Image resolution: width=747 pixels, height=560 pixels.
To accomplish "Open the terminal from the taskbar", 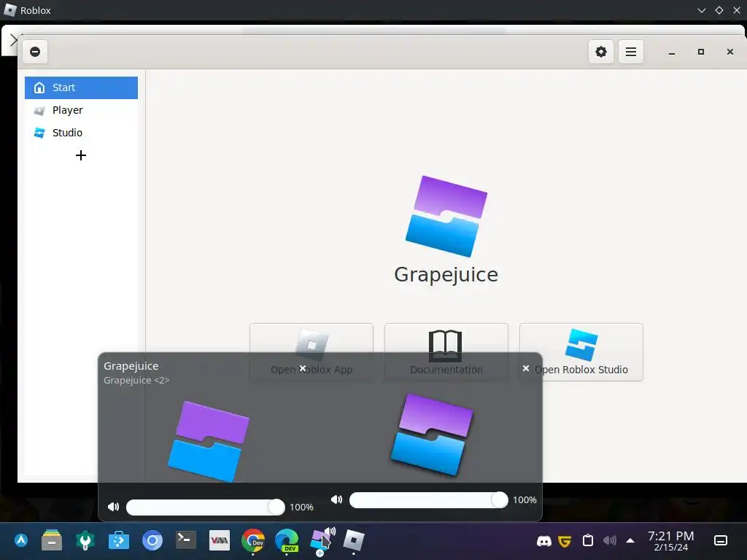I will [186, 540].
